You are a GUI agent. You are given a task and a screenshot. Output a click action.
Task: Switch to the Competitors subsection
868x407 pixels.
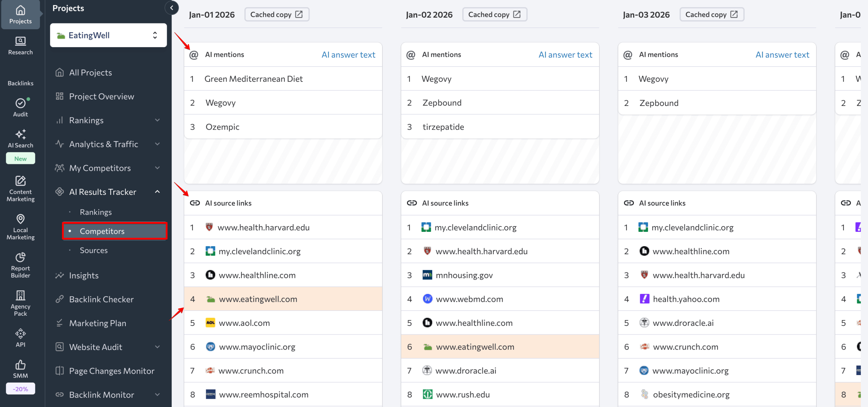[102, 231]
